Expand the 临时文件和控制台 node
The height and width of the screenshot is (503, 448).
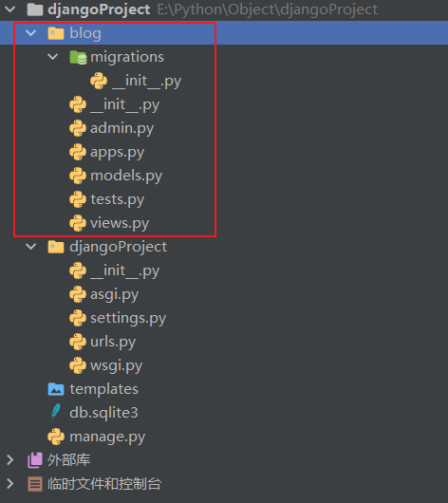[x=10, y=484]
